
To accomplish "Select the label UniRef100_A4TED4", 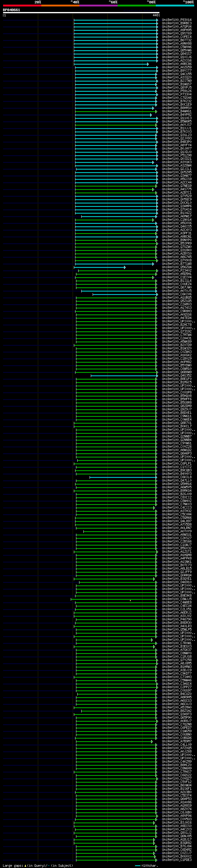I will pos(177,318).
